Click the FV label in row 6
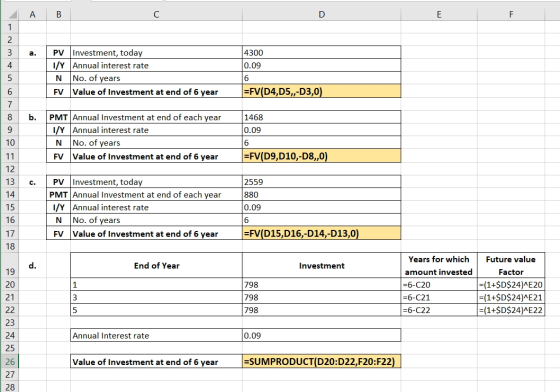This screenshot has width=560, height=392. point(59,92)
